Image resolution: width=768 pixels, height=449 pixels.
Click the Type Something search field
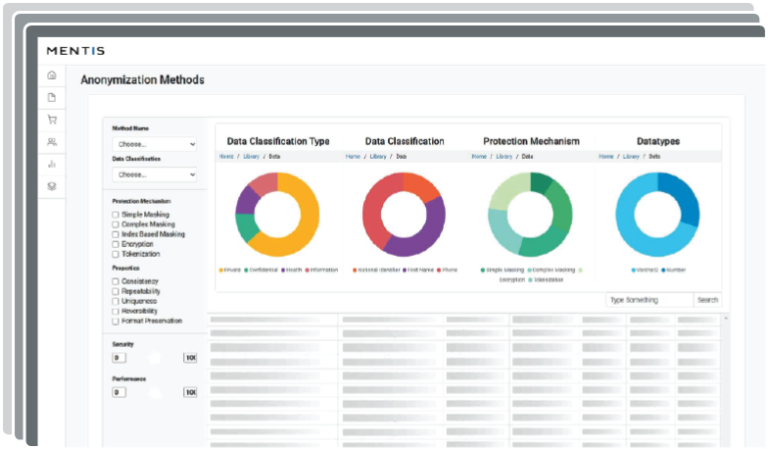(x=648, y=300)
